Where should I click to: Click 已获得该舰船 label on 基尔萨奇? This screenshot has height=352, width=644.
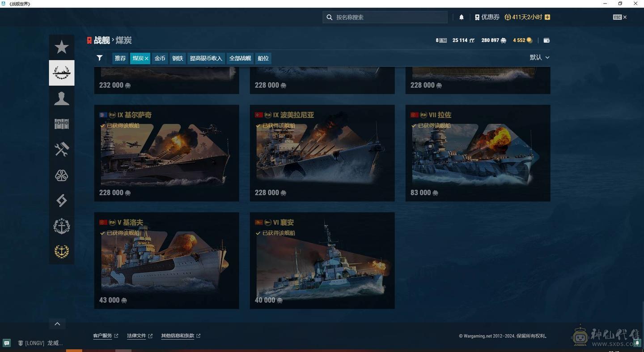pos(120,125)
